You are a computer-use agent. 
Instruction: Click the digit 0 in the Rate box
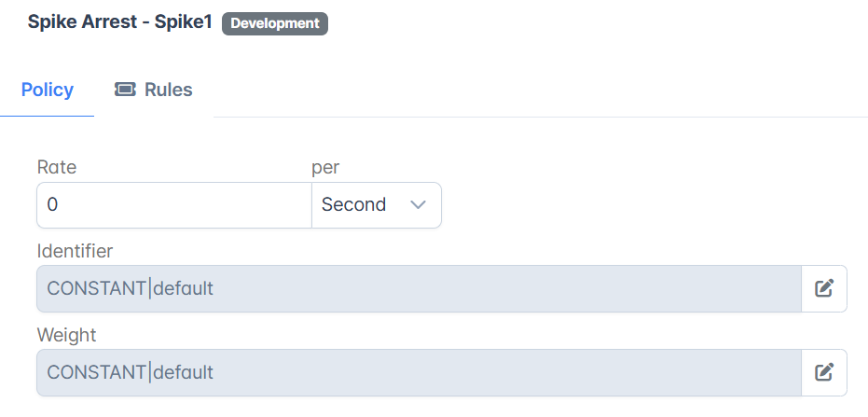coord(52,205)
